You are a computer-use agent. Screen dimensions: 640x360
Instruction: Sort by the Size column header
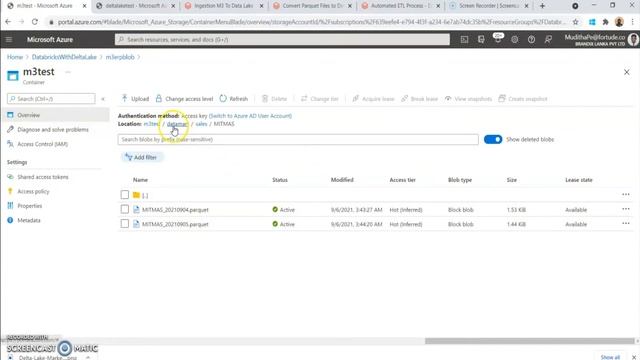(511, 180)
